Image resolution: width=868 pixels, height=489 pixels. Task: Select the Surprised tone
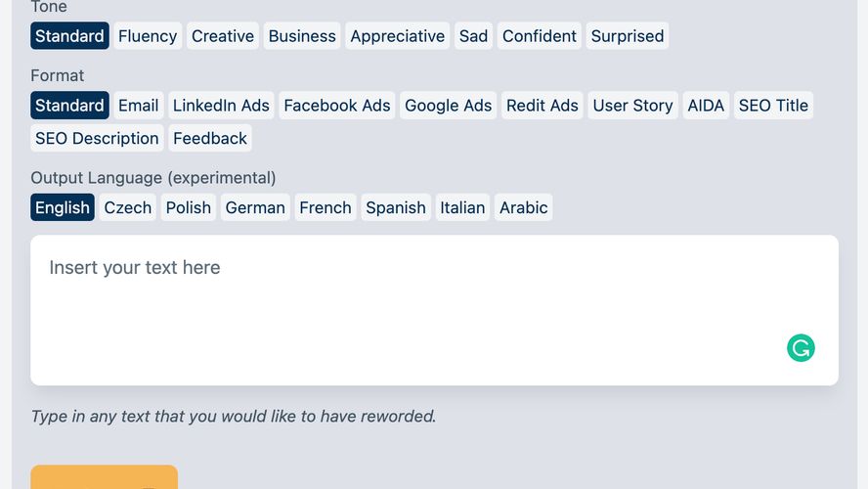click(x=628, y=36)
